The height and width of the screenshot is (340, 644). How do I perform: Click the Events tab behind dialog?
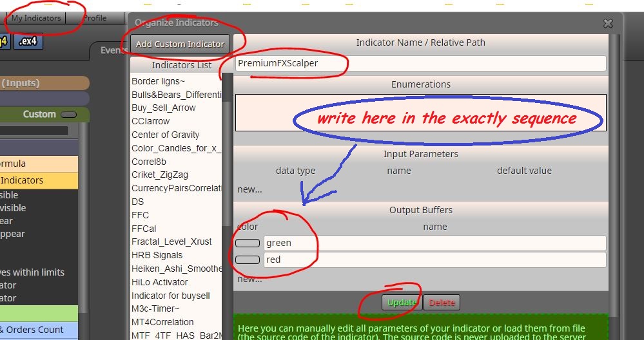click(113, 50)
